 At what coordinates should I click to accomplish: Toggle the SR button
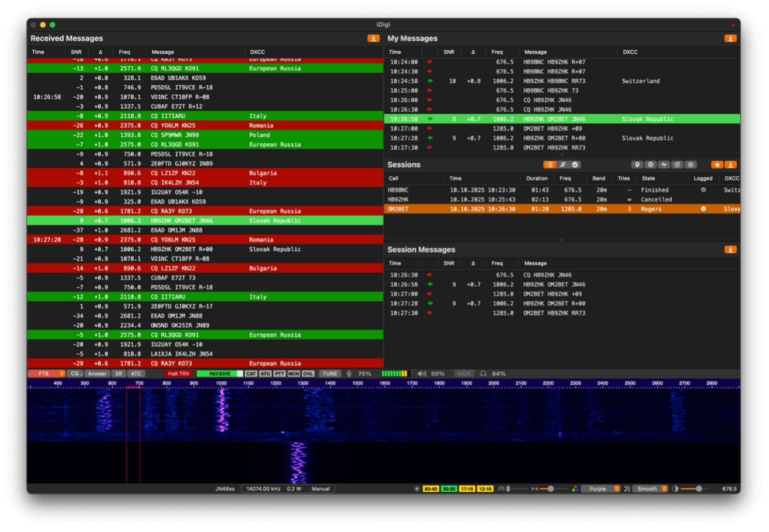click(118, 373)
